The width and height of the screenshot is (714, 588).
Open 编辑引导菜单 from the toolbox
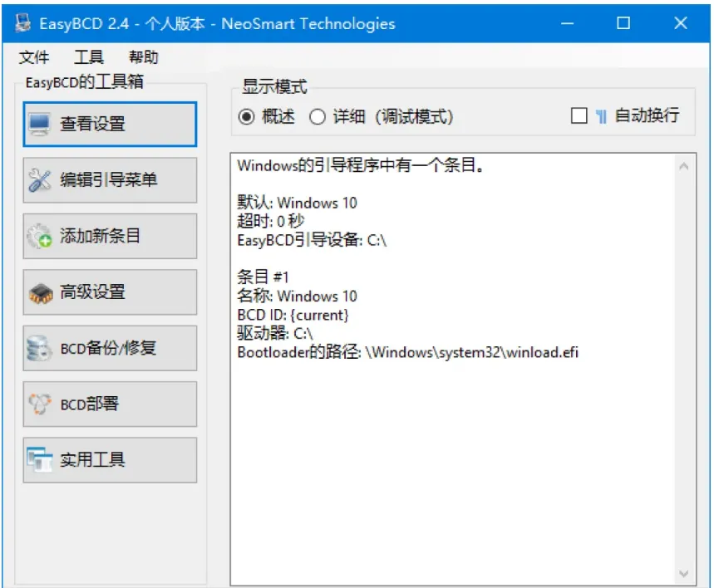[x=110, y=180]
